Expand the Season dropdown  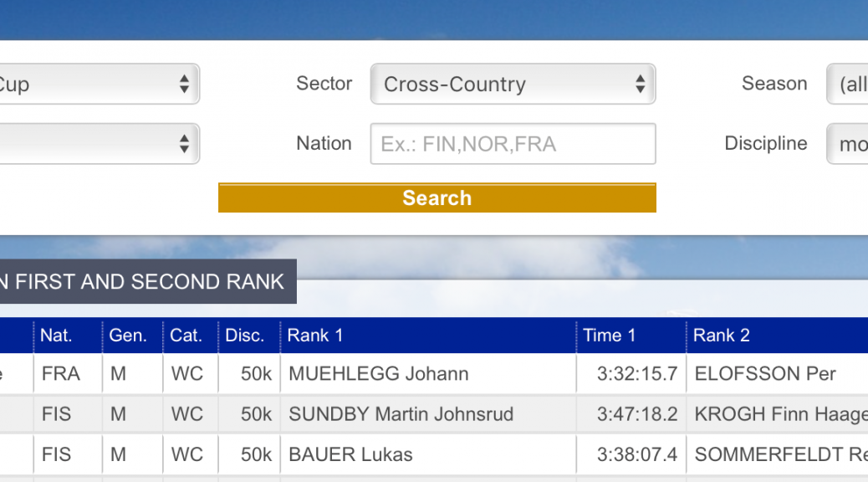tap(847, 85)
